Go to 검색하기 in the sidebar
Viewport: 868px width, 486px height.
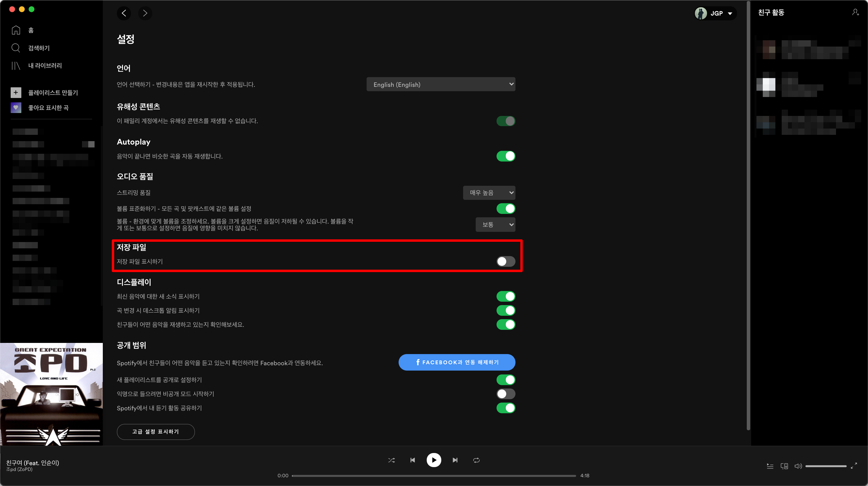click(38, 48)
